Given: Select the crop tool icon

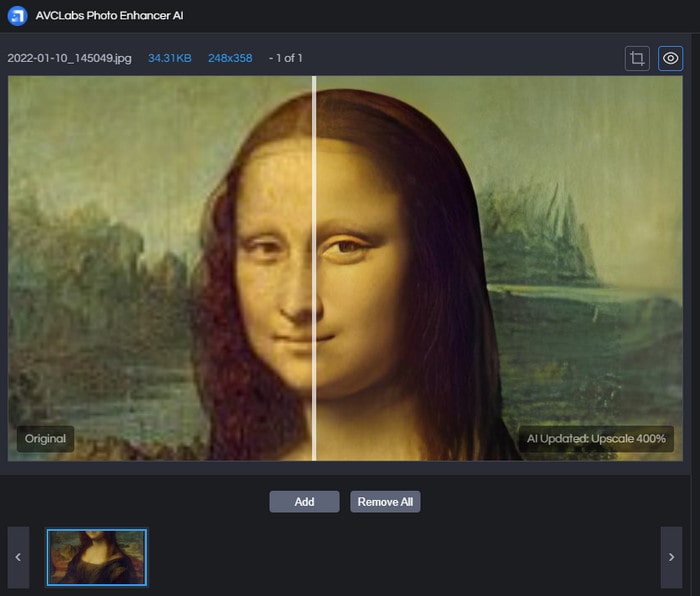Looking at the screenshot, I should click(637, 58).
